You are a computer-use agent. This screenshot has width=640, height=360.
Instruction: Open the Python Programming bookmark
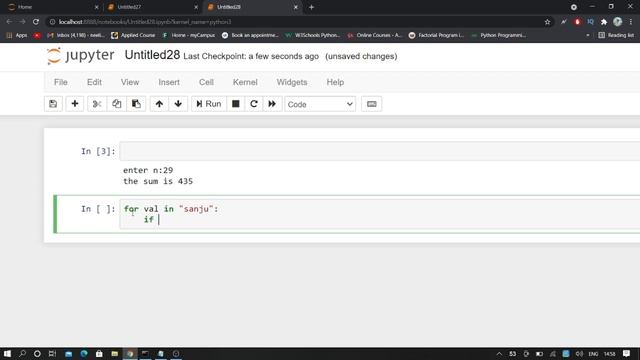(x=499, y=36)
